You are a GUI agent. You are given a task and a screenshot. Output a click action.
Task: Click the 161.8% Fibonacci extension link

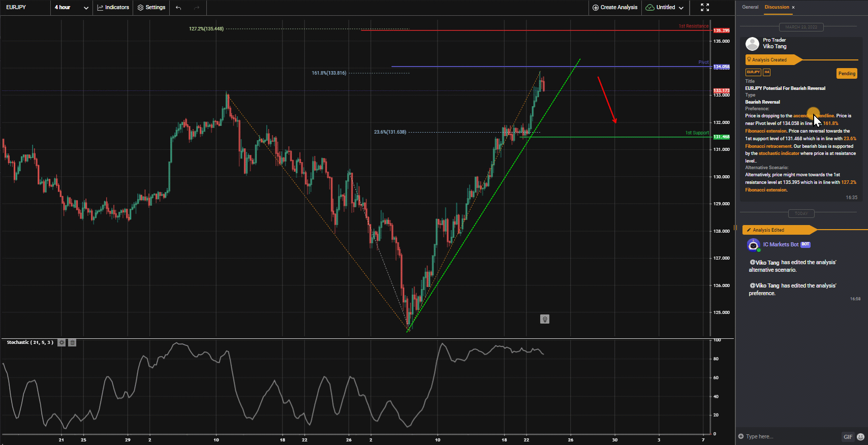pyautogui.click(x=792, y=127)
